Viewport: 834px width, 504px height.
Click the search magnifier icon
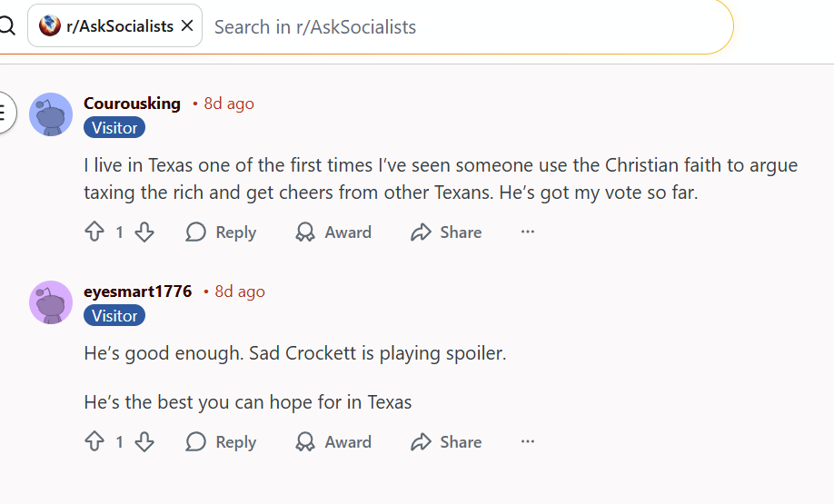(x=7, y=26)
